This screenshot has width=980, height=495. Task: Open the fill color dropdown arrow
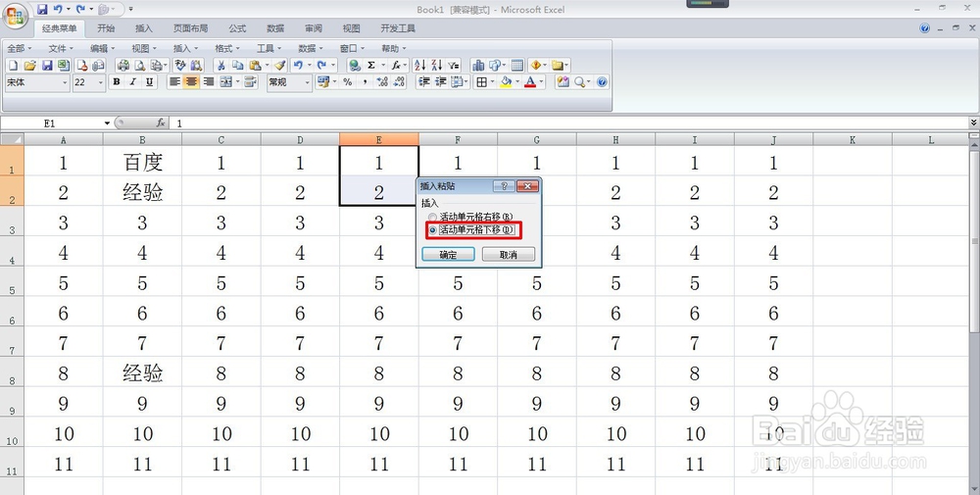pos(516,82)
